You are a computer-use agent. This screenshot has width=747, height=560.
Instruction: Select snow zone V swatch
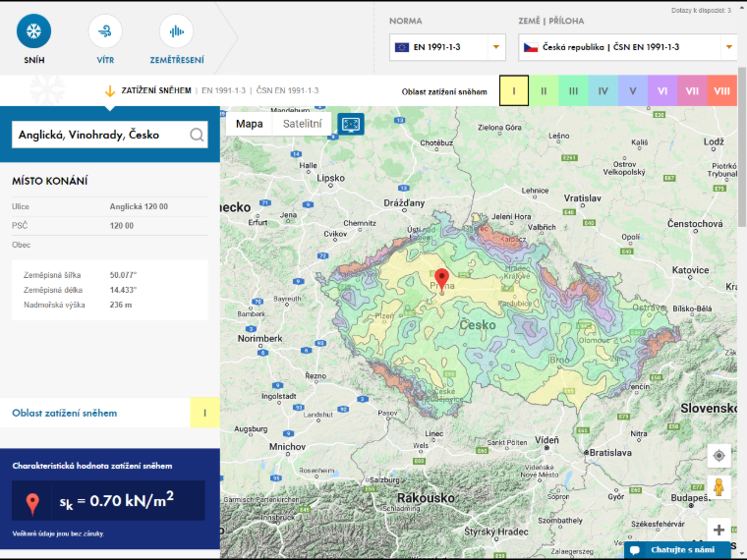633,90
